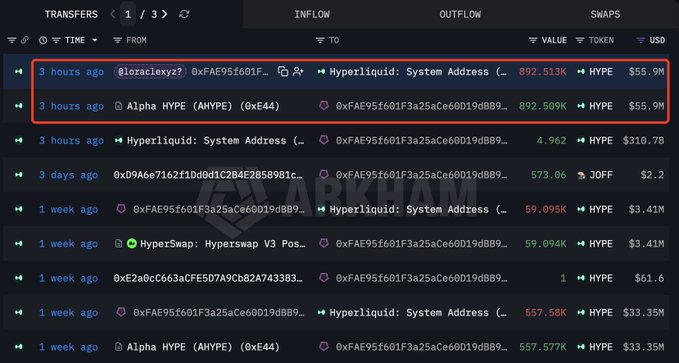
Task: Open chain icon on 1 HYPE row
Action: pos(19,278)
